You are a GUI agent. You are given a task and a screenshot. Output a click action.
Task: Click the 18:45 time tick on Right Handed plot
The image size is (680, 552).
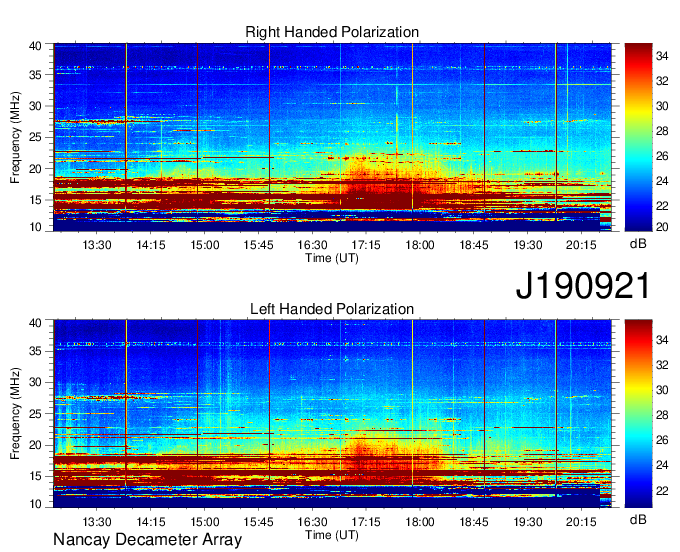474,245
